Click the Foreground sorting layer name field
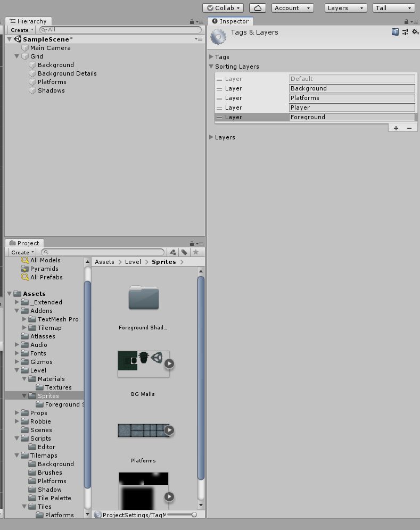This screenshot has height=530, width=420. [x=352, y=117]
